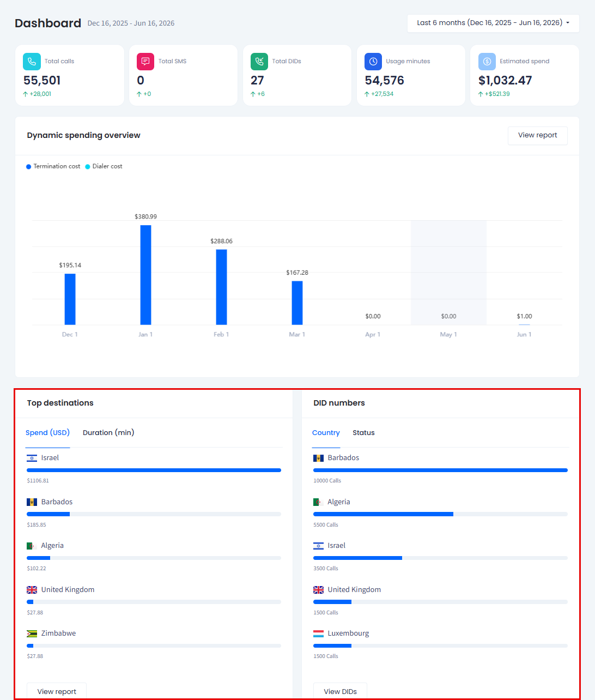Click Algeria flag in Top destinations
The width and height of the screenshot is (595, 700).
pyautogui.click(x=32, y=546)
